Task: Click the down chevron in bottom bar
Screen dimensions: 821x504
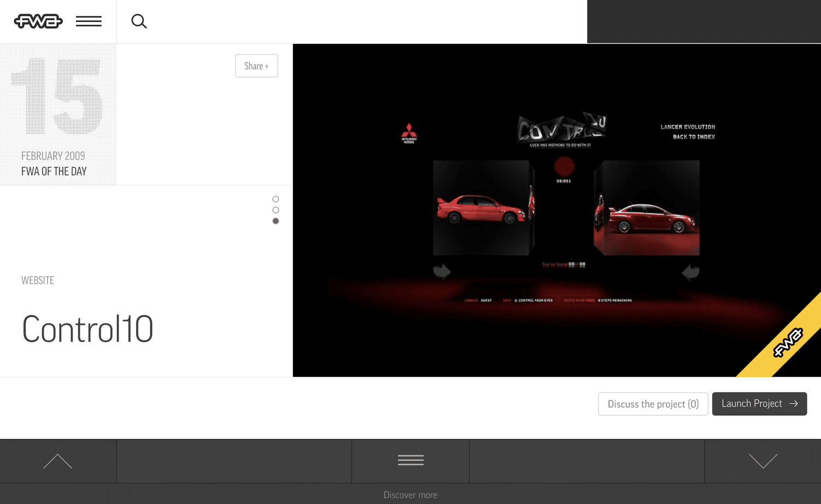Action: click(763, 461)
